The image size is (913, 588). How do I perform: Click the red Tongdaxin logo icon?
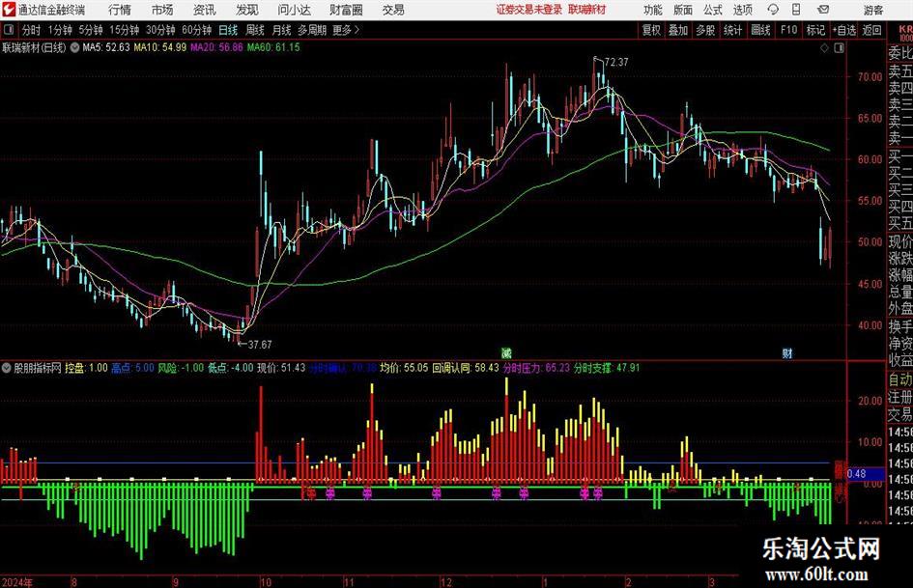(x=8, y=10)
